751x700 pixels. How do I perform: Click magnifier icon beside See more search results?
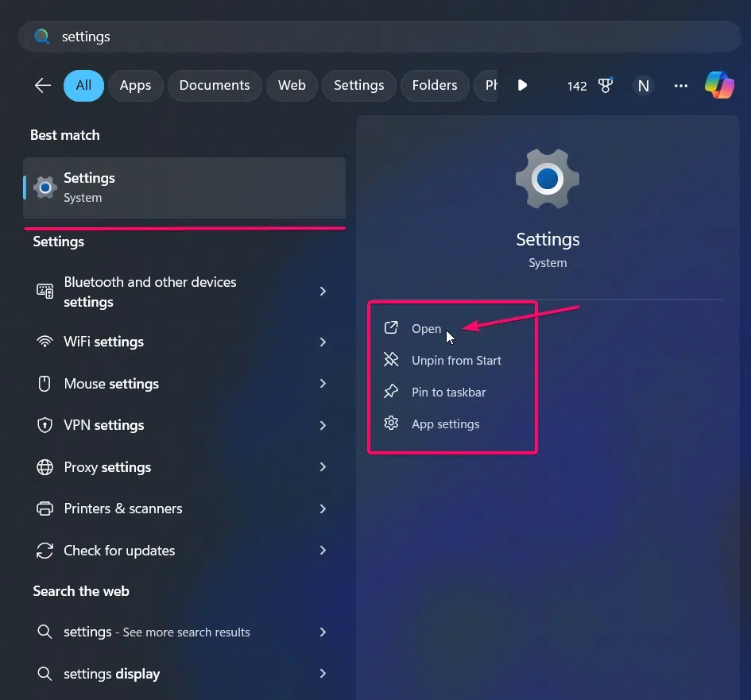coord(45,632)
